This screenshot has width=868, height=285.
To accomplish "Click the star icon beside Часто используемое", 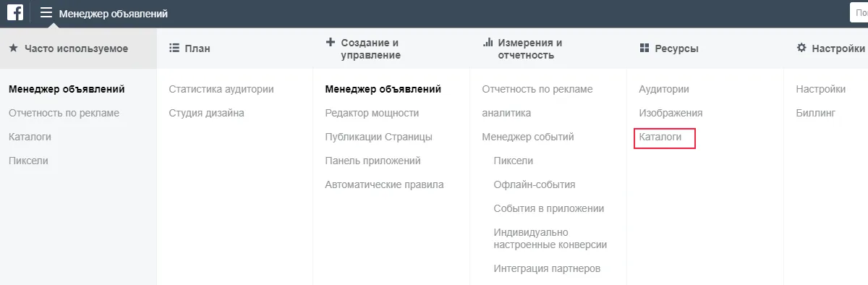I will (x=13, y=48).
